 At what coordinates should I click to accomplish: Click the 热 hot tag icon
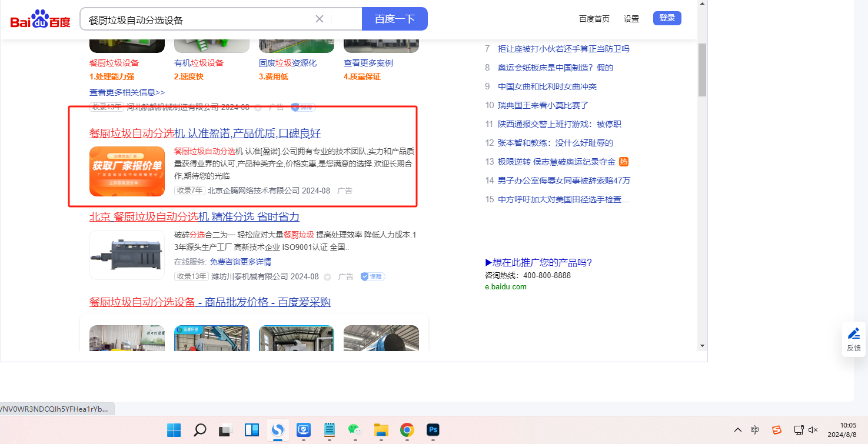624,162
